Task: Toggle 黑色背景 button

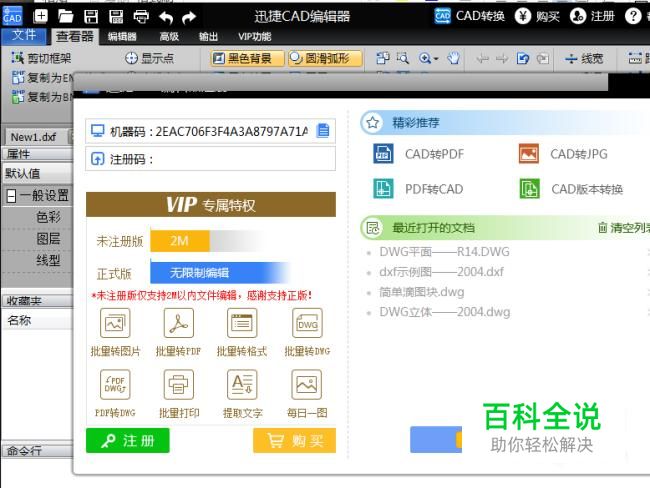Action: click(x=247, y=58)
